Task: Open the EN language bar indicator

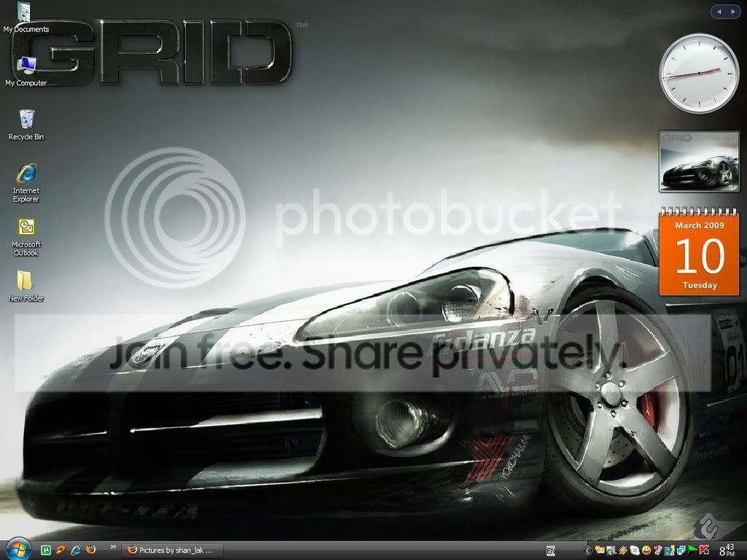Action: pyautogui.click(x=551, y=551)
